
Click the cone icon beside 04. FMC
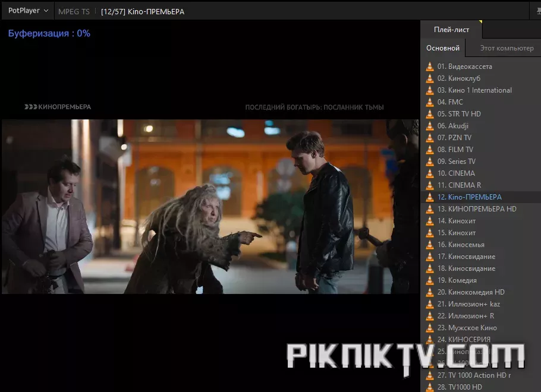click(x=430, y=102)
